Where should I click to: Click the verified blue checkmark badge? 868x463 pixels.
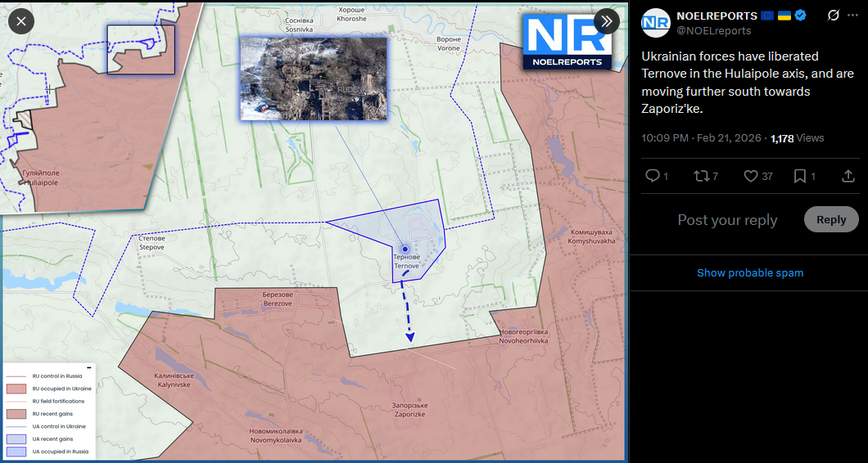tap(801, 16)
